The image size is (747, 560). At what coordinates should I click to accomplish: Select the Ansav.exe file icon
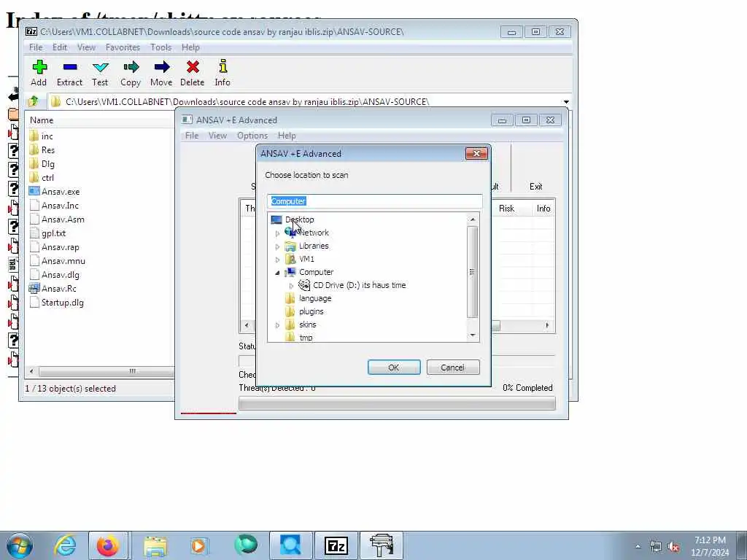(x=34, y=191)
